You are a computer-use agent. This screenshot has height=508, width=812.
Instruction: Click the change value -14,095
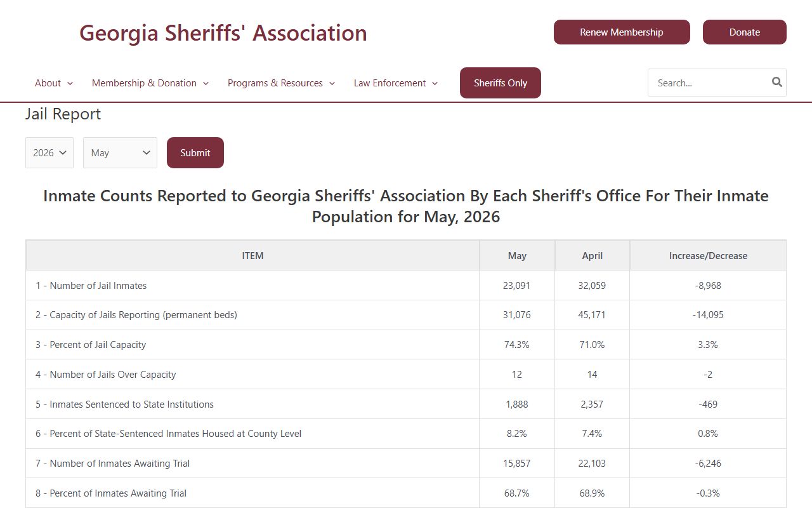click(x=708, y=315)
